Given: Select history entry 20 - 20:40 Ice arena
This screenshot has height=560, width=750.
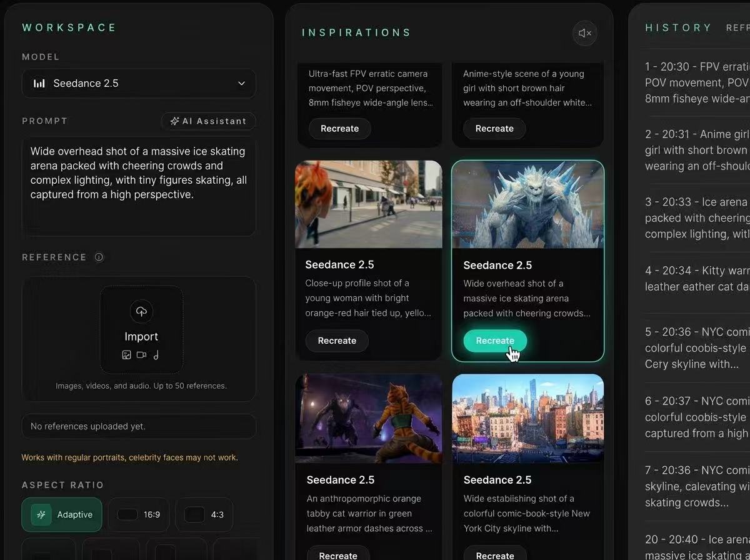Looking at the screenshot, I should [697, 546].
